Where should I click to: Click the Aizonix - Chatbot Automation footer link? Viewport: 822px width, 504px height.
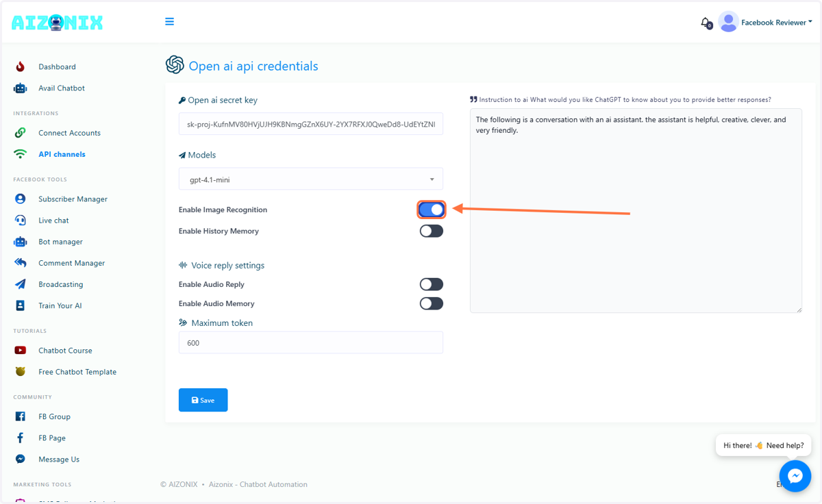coord(258,484)
